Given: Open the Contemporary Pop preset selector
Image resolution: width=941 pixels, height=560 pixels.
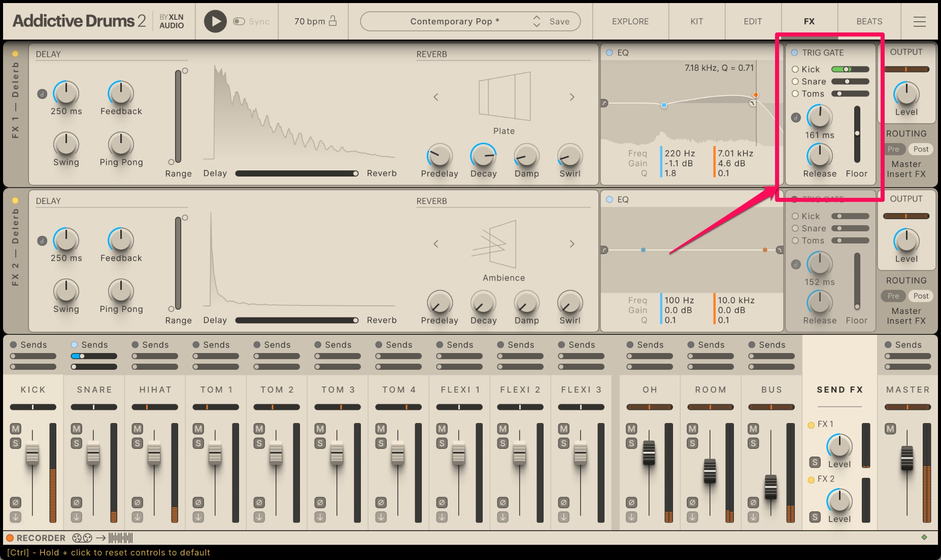Looking at the screenshot, I should (x=455, y=21).
